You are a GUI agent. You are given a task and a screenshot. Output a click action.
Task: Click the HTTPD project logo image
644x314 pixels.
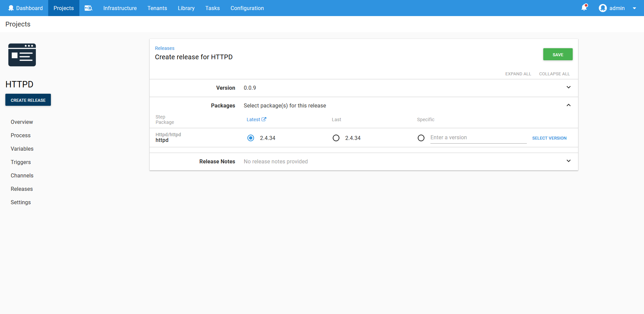[22, 55]
